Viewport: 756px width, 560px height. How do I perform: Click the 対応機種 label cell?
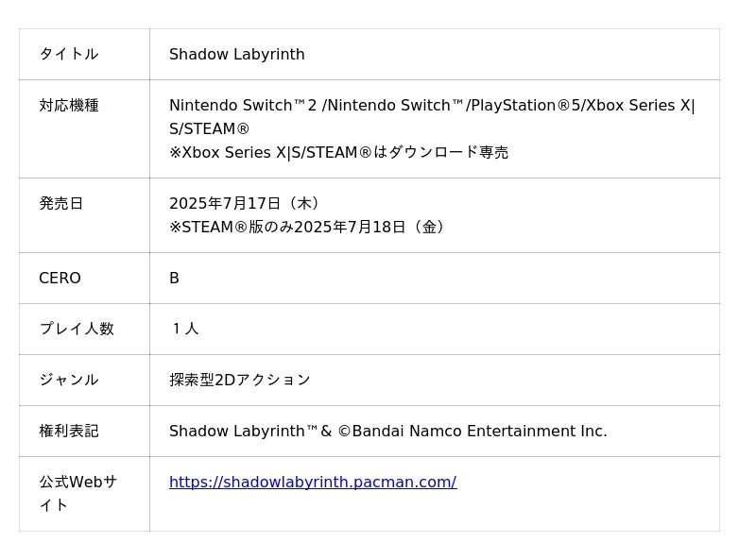coord(69,106)
